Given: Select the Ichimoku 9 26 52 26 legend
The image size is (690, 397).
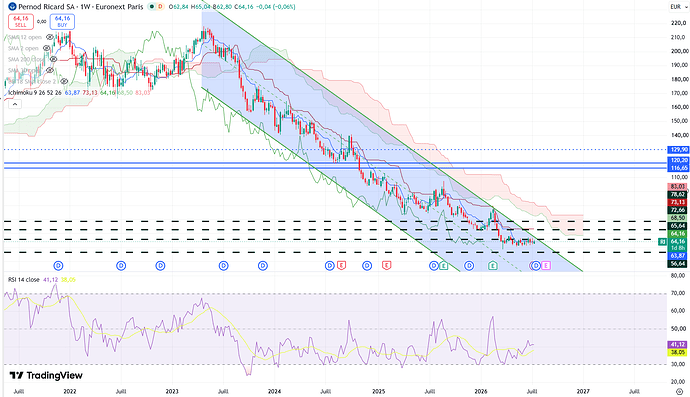Looking at the screenshot, I should tap(35, 93).
